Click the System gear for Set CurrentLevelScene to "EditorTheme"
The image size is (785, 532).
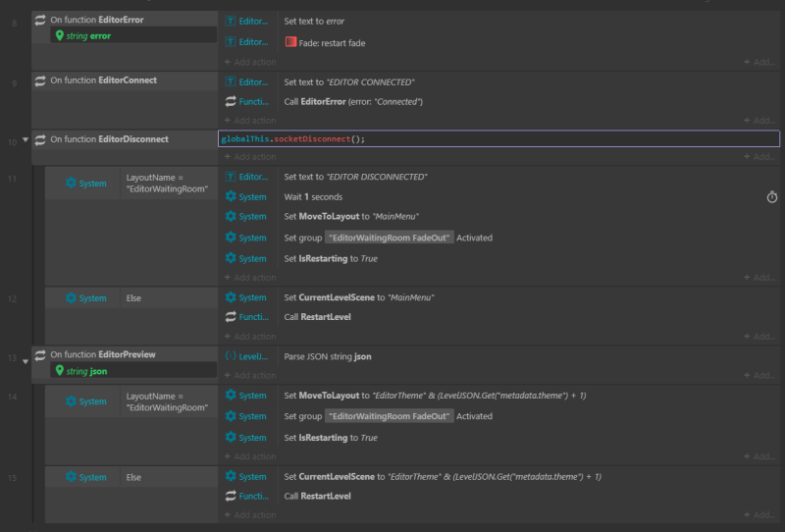pos(231,476)
